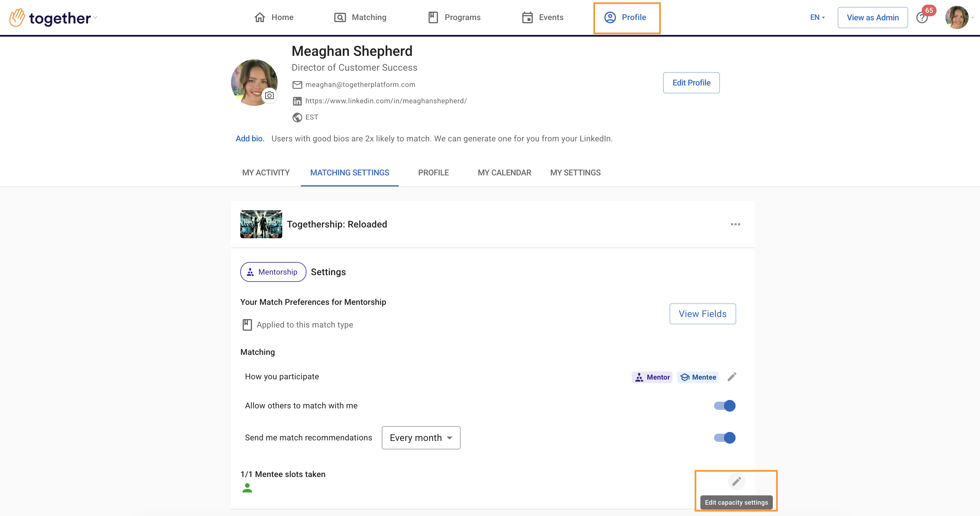Open the My Settings tab
Viewport: 980px width, 516px height.
tap(575, 173)
